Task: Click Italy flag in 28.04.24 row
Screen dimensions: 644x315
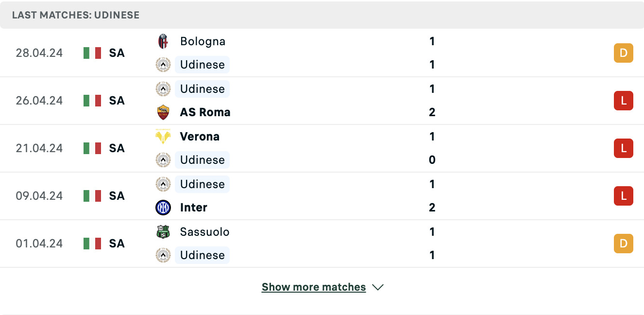Action: pos(92,53)
